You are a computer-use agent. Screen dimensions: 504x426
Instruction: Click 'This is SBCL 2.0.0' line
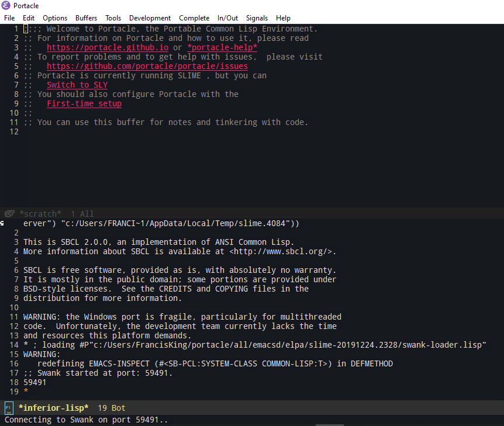point(158,242)
